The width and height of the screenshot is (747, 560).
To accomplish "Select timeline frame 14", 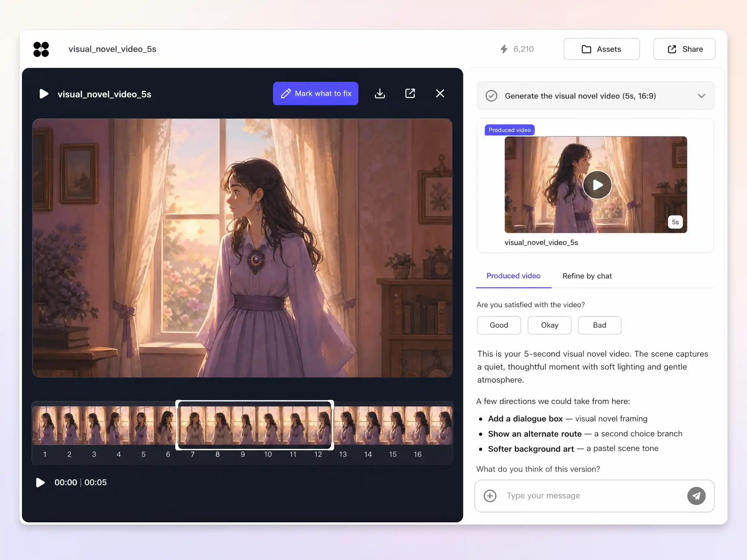I will tap(368, 426).
